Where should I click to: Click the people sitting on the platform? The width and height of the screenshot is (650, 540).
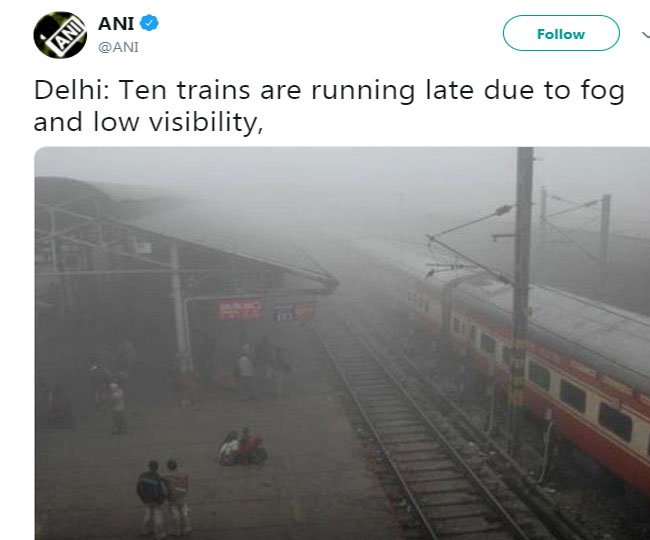(244, 448)
